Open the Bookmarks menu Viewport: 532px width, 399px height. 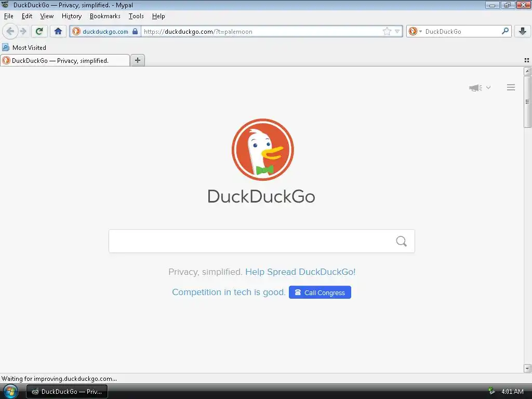(x=105, y=16)
